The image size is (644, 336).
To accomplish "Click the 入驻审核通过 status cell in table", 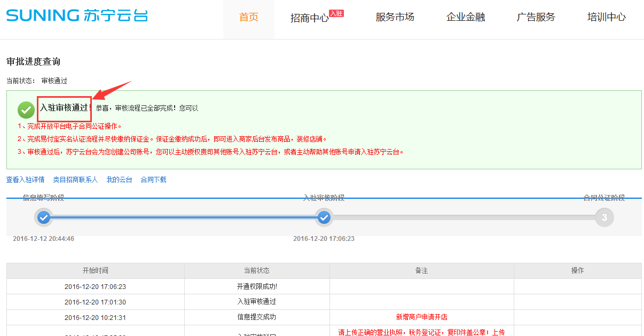I will point(257,302).
